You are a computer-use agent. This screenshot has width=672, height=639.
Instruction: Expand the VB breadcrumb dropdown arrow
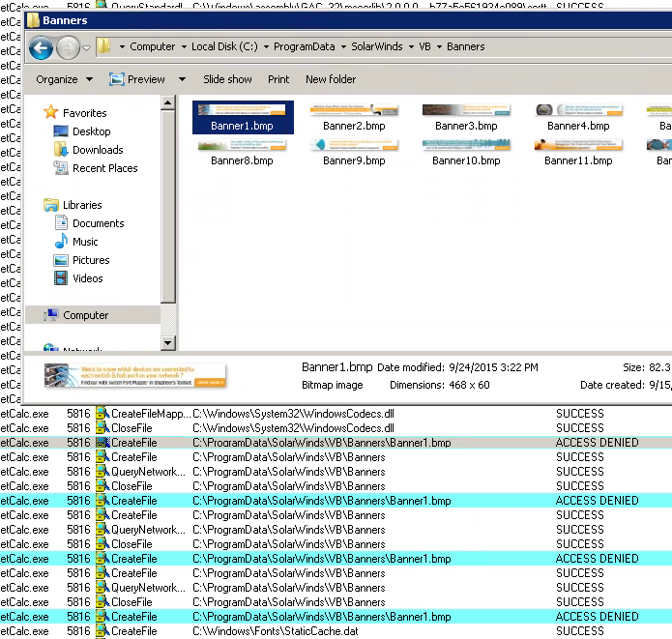point(439,46)
